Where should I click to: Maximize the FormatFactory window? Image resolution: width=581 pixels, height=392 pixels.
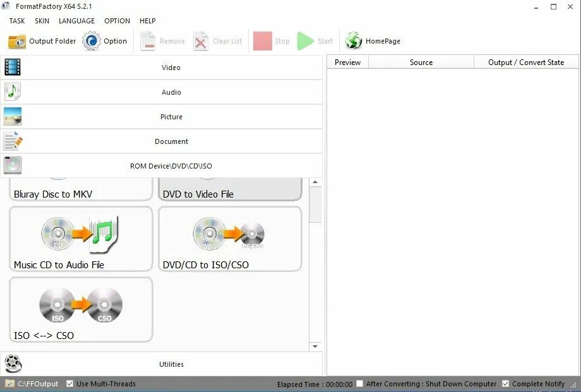[553, 7]
